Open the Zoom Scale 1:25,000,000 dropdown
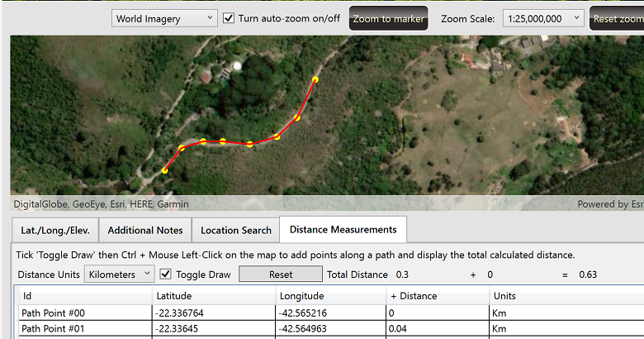644x339 pixels. (x=543, y=18)
